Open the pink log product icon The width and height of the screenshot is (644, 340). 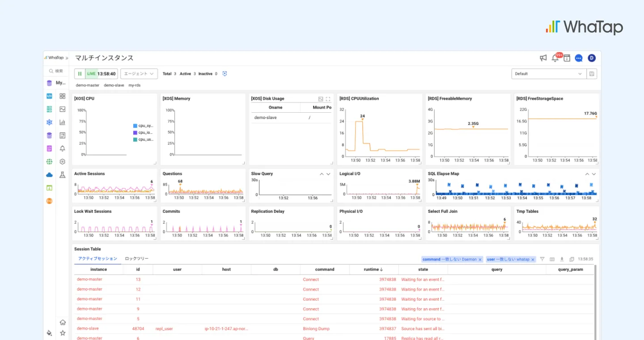[49, 149]
